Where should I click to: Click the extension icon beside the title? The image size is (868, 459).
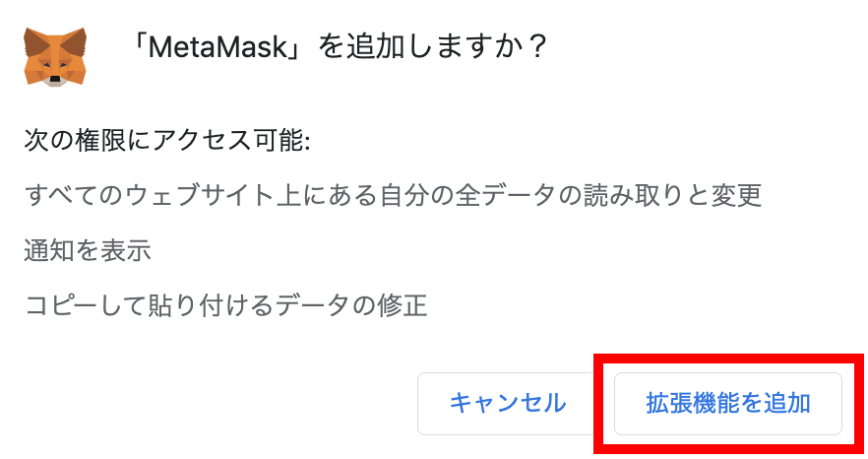click(55, 56)
